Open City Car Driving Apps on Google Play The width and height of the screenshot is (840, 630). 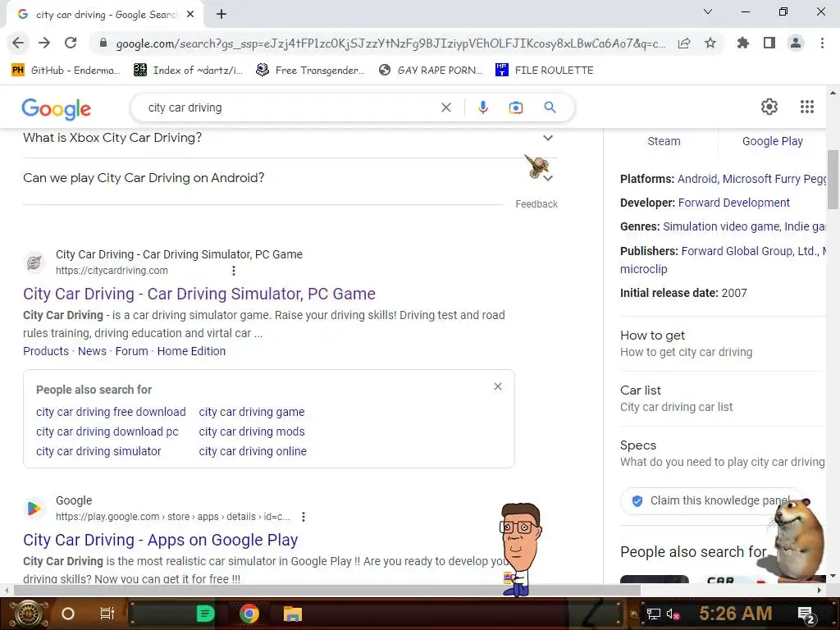click(x=160, y=540)
